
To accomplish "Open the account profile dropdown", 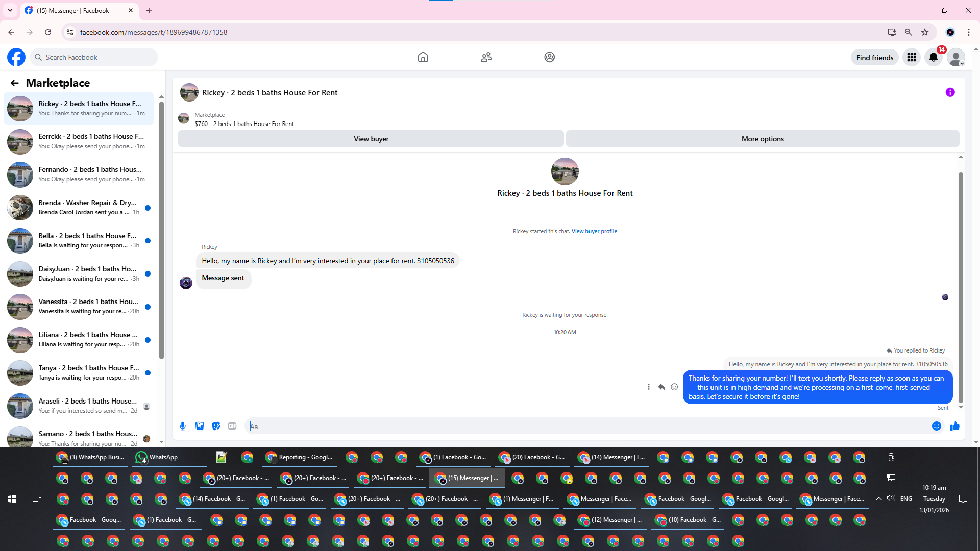I will click(955, 57).
